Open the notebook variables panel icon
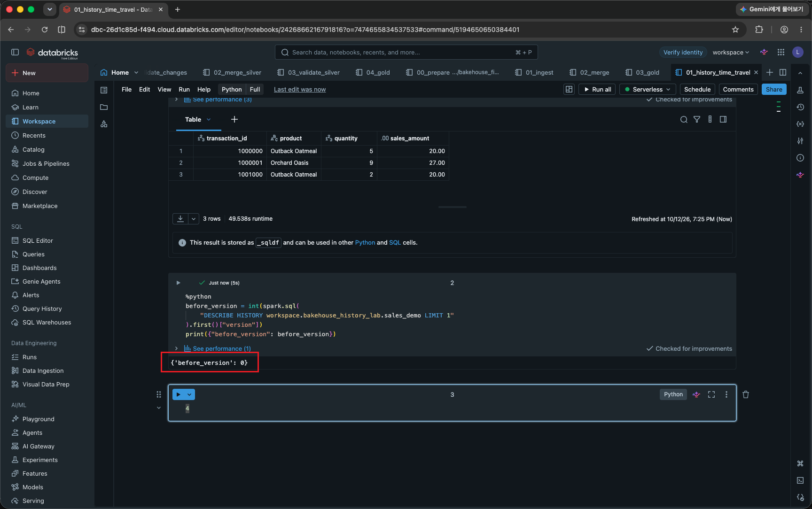812x509 pixels. tap(800, 124)
